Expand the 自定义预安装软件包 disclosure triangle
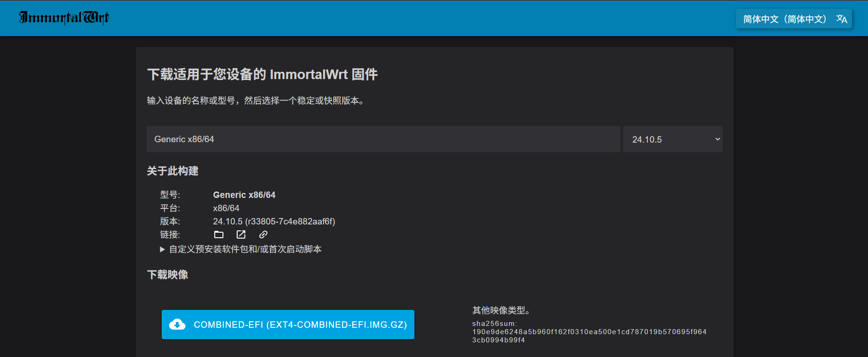Image resolution: width=868 pixels, height=357 pixels. [162, 249]
